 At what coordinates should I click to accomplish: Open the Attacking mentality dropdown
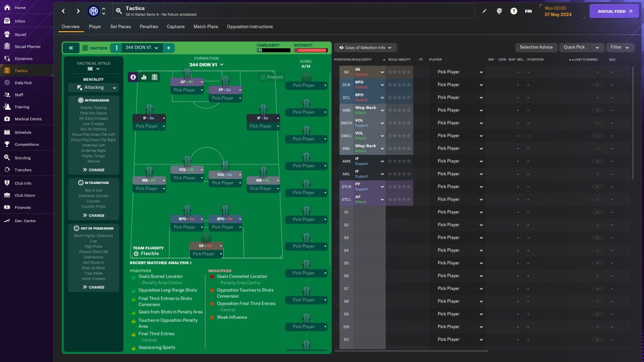[94, 87]
